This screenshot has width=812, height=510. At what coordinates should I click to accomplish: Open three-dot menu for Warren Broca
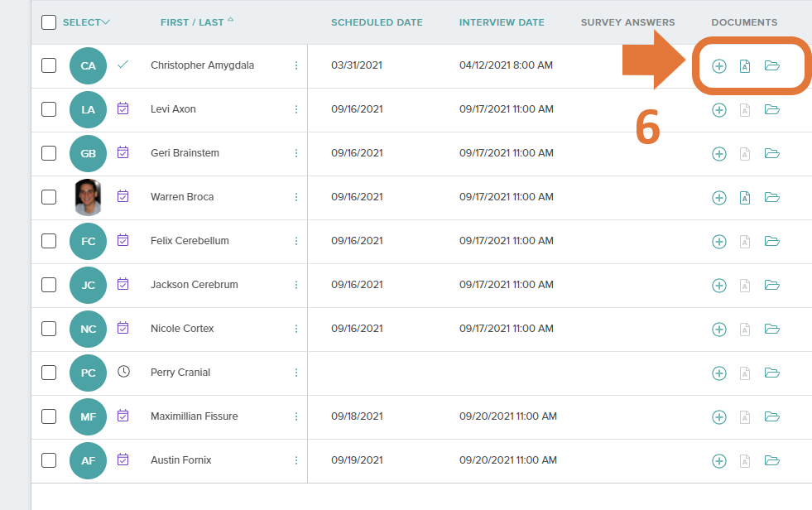tap(296, 197)
